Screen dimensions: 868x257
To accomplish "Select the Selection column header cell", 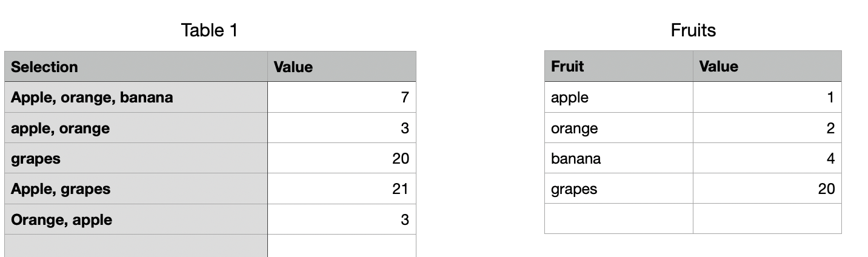I will (x=136, y=67).
